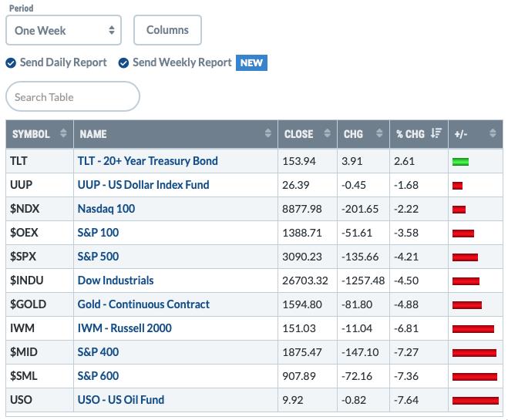Click the percent change value -6.81

coord(406,329)
